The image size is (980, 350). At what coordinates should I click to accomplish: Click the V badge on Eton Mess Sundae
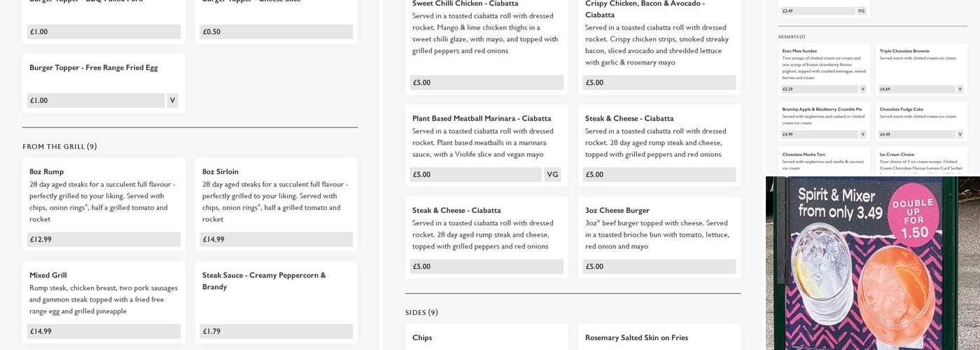pyautogui.click(x=862, y=90)
